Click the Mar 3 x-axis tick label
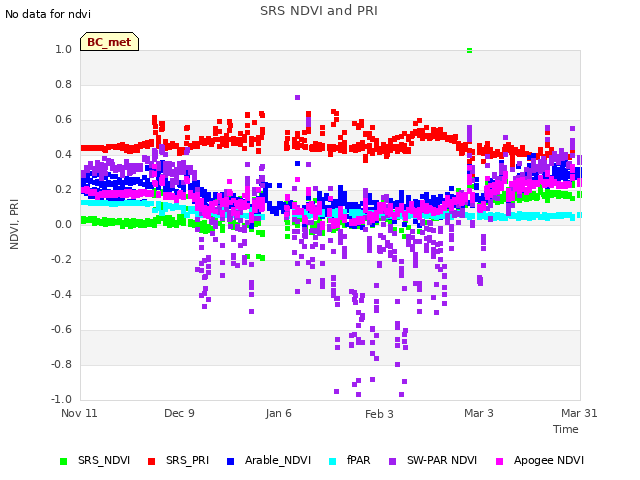This screenshot has width=640, height=480. coord(479,413)
